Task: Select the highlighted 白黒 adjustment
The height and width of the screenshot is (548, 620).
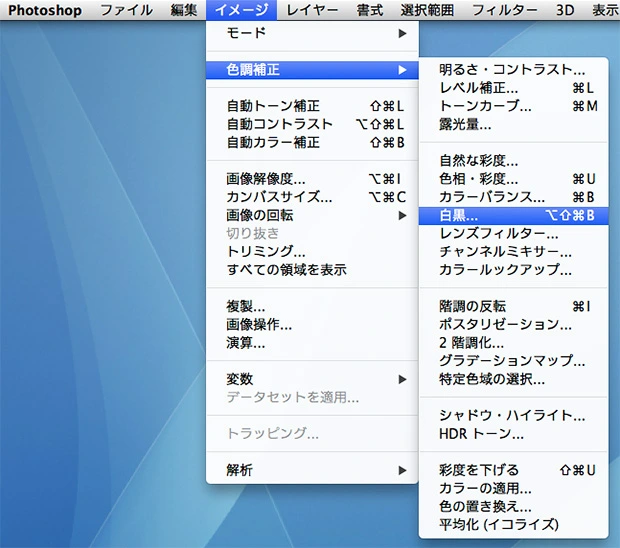Action: [x=513, y=215]
